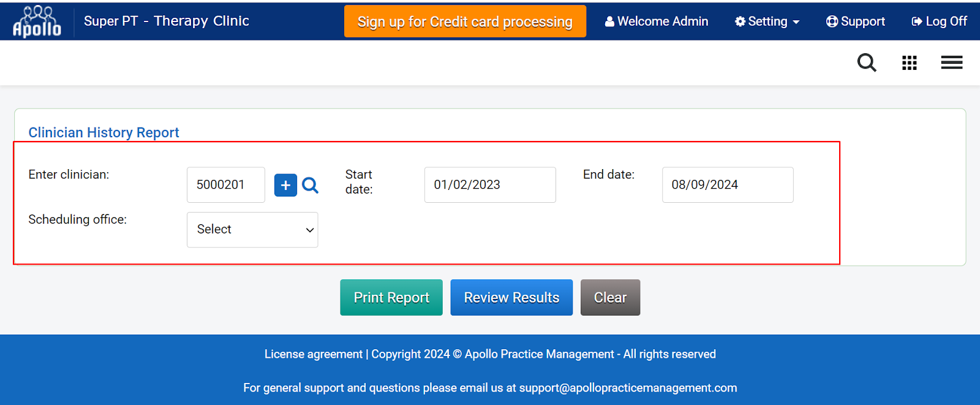
Task: Click the Start date field
Action: 489,185
